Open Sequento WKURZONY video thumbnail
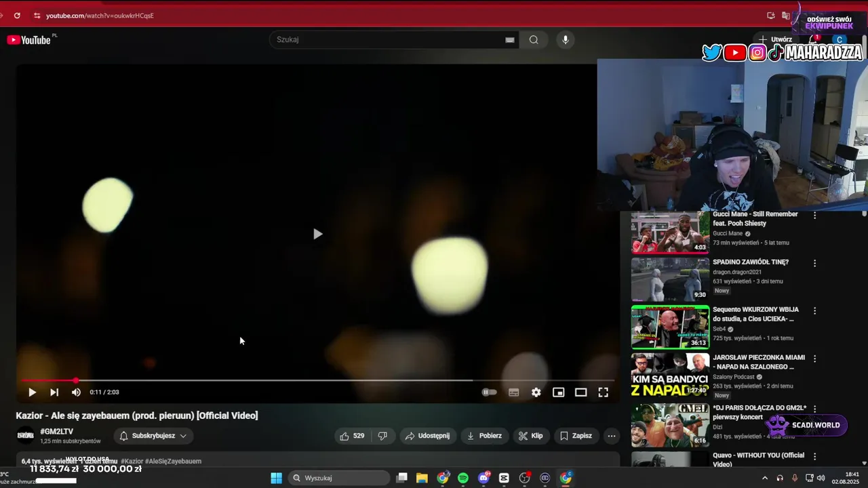 pos(670,327)
